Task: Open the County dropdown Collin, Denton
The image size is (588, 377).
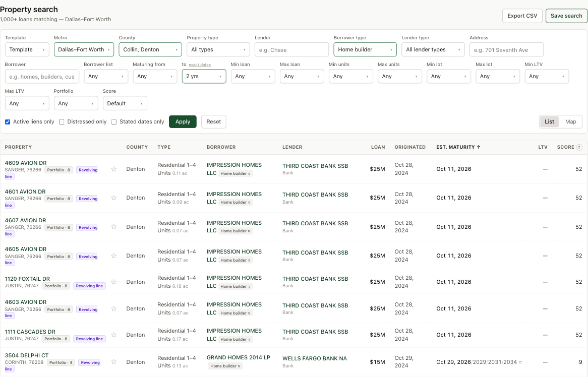Action: (x=150, y=49)
